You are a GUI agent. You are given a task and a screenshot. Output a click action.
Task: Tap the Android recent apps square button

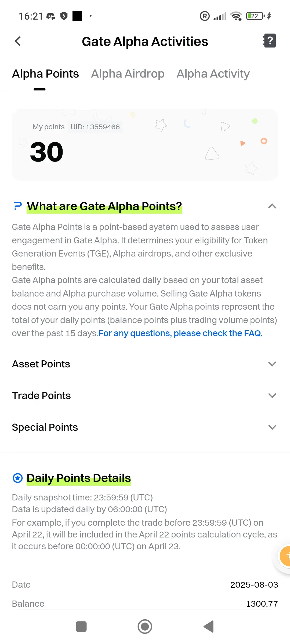[x=81, y=627]
